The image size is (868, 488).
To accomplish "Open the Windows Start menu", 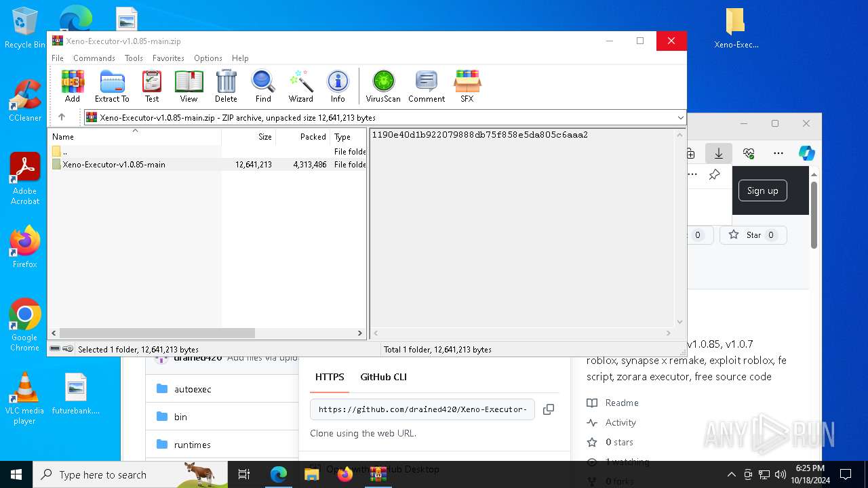I will pos(16,474).
